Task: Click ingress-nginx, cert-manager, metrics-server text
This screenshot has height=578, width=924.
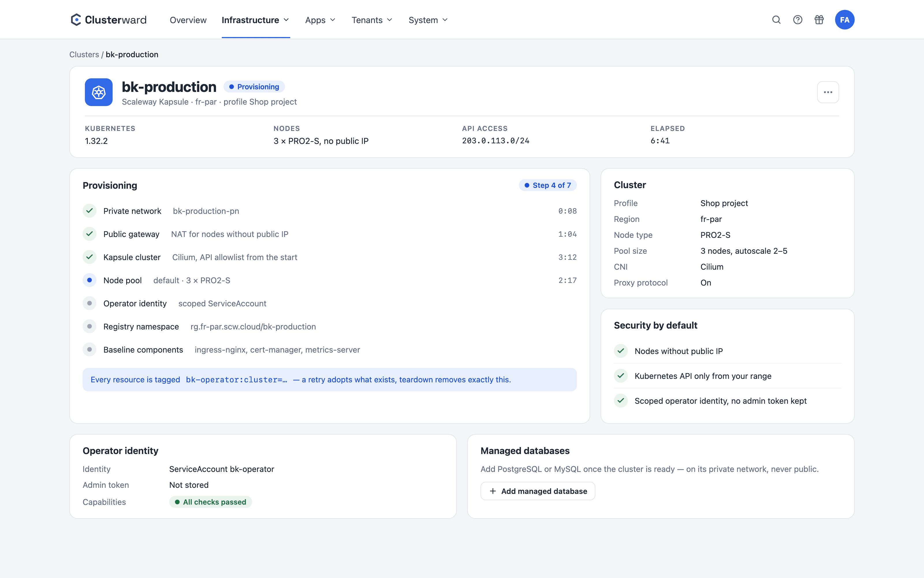Action: tap(277, 350)
